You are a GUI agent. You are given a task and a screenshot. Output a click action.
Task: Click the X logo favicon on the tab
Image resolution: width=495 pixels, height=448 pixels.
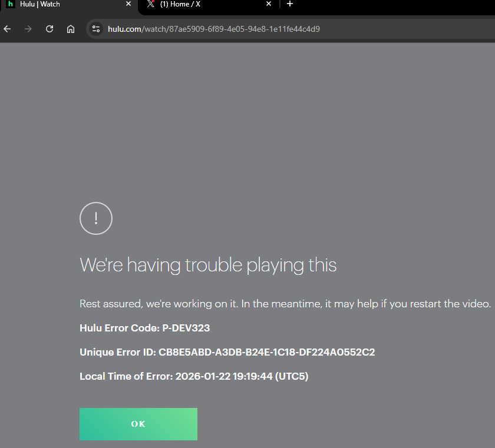[151, 4]
